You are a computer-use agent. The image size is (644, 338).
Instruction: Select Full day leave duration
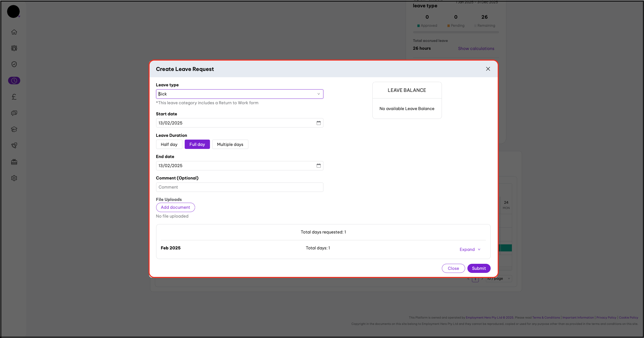point(197,144)
